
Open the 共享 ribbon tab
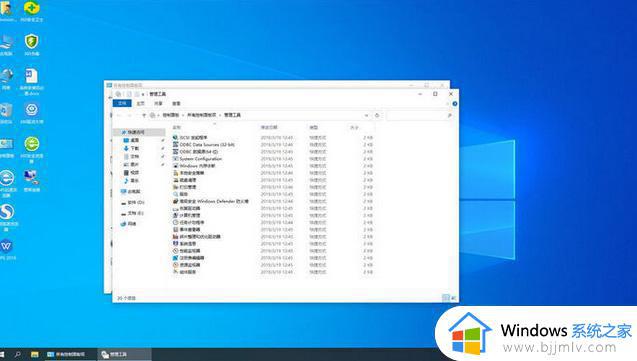tap(158, 104)
